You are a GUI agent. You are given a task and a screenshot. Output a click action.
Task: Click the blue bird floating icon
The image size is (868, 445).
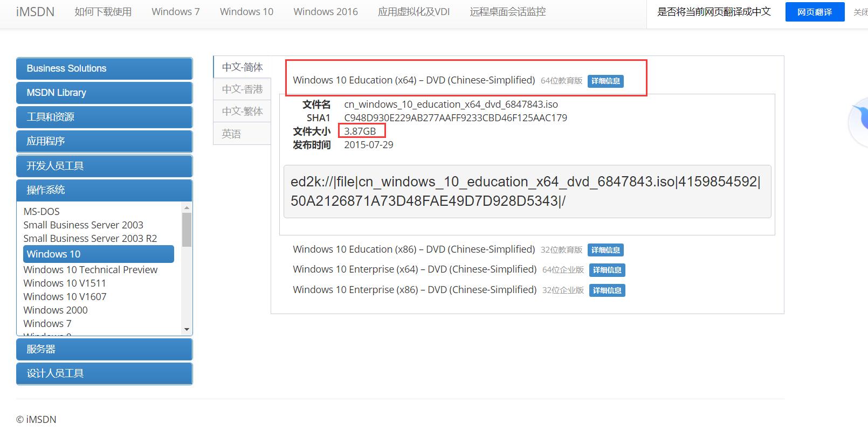859,121
